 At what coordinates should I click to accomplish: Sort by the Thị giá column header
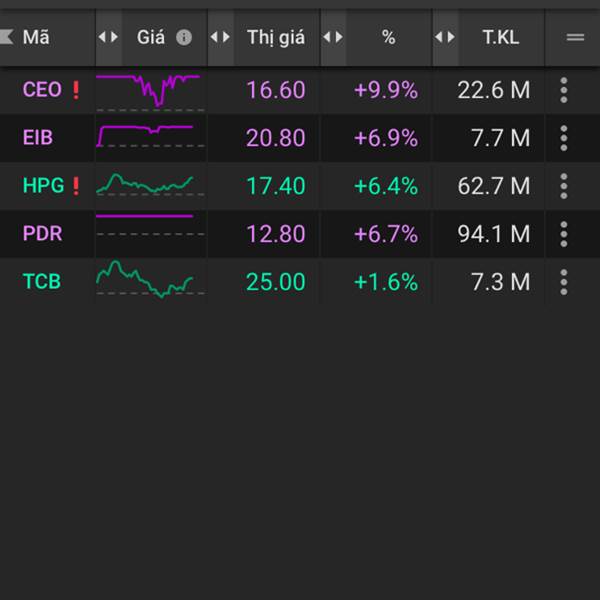[x=276, y=37]
